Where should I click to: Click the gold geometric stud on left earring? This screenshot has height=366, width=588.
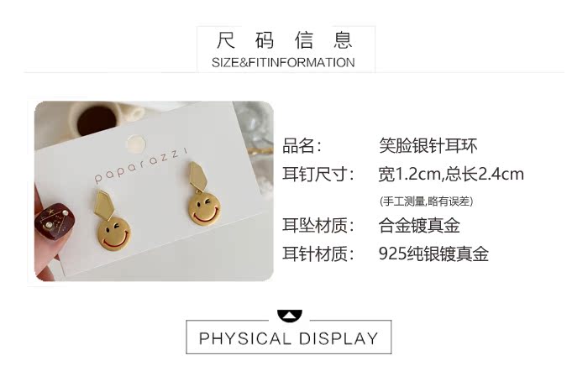[104, 206]
